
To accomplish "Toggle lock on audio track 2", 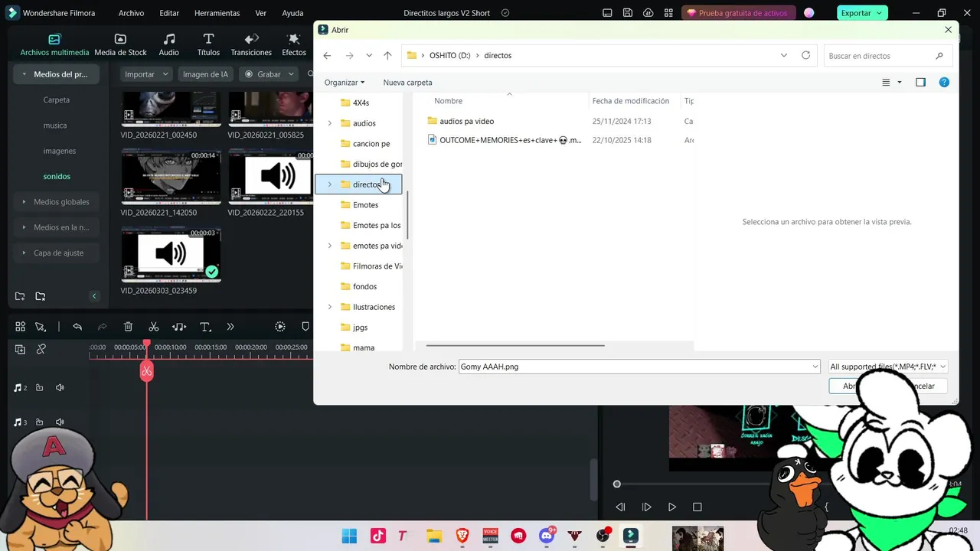I will (40, 388).
